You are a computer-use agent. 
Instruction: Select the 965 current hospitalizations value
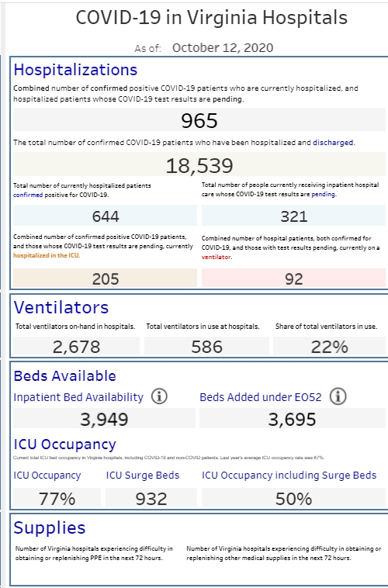(x=199, y=120)
